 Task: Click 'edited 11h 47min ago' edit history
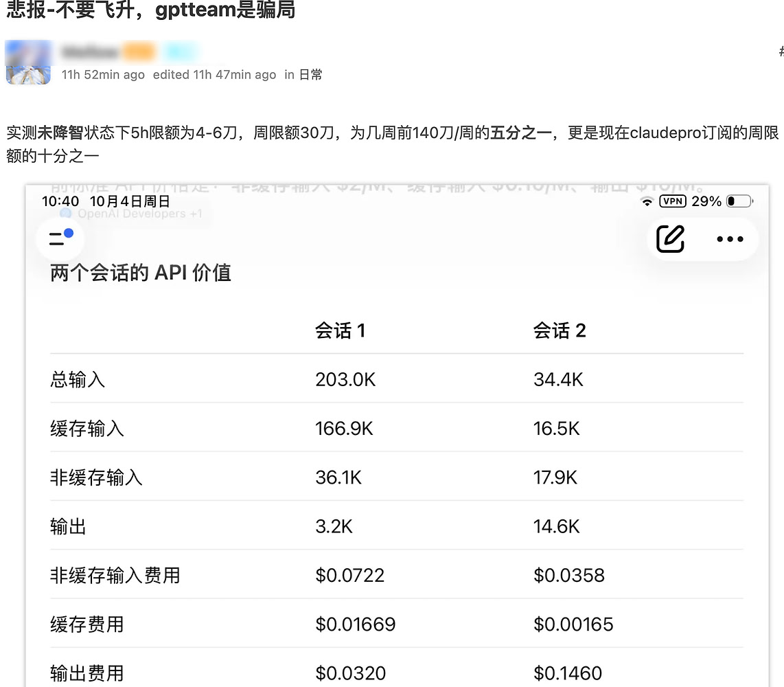(214, 75)
